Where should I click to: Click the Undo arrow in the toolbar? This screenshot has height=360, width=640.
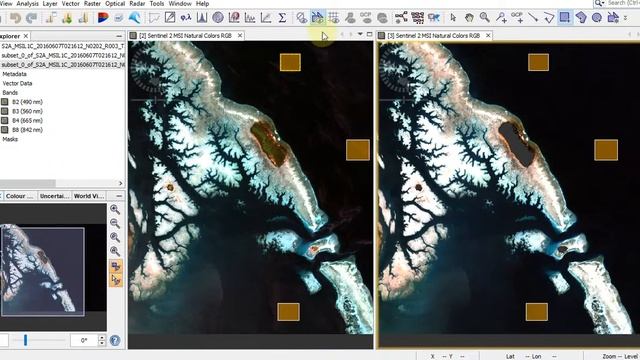pos(16,18)
